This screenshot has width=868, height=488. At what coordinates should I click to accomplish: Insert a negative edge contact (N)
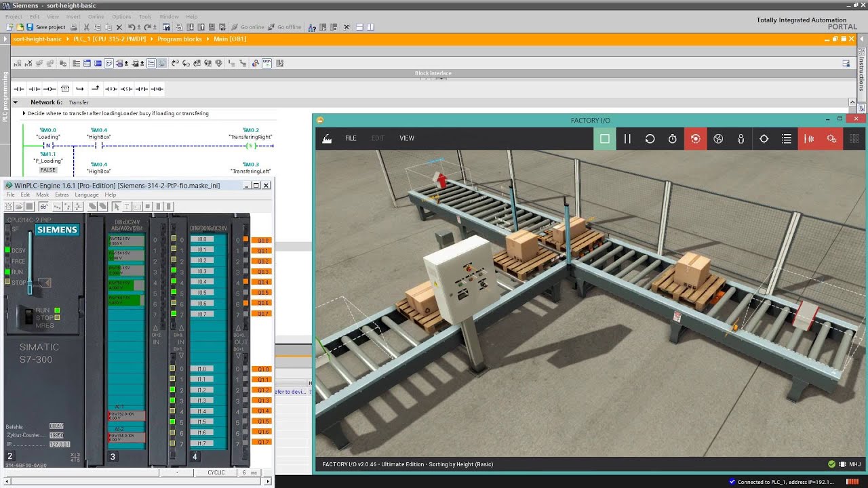click(x=157, y=89)
